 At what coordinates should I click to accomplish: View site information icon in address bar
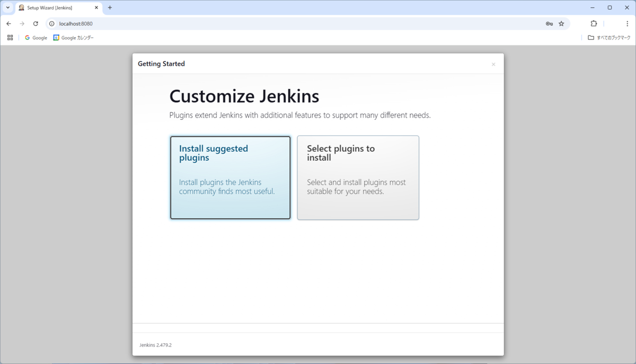click(x=52, y=24)
